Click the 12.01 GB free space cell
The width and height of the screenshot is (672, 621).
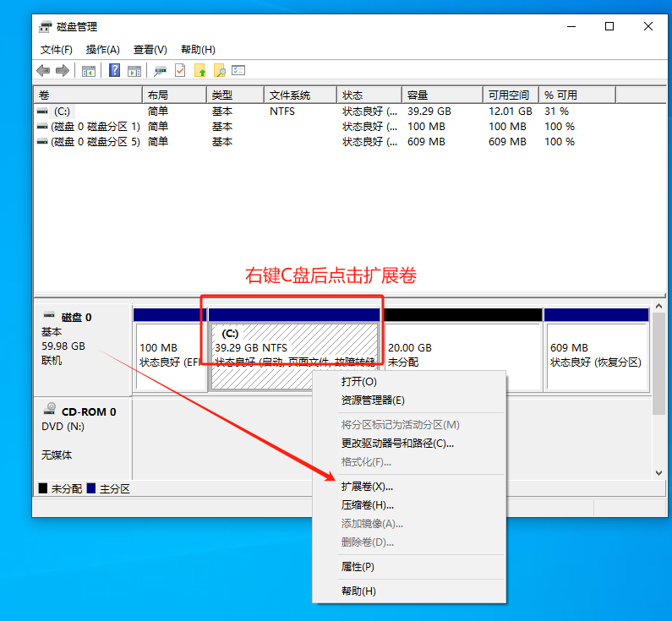pos(511,112)
